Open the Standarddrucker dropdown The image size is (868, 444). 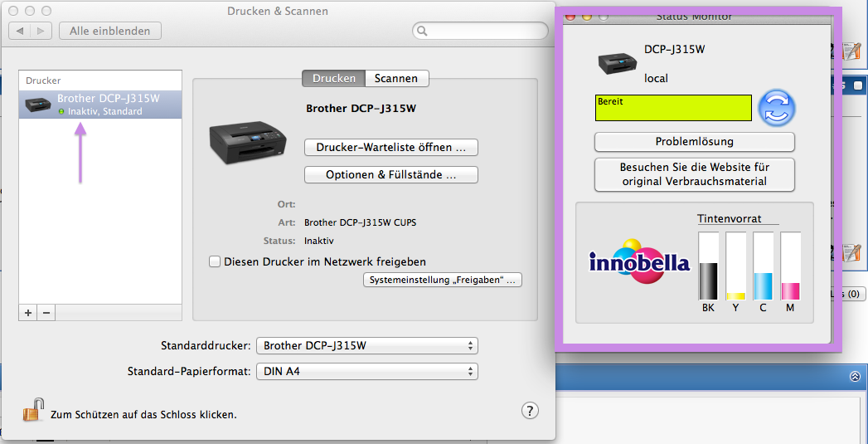tap(367, 346)
